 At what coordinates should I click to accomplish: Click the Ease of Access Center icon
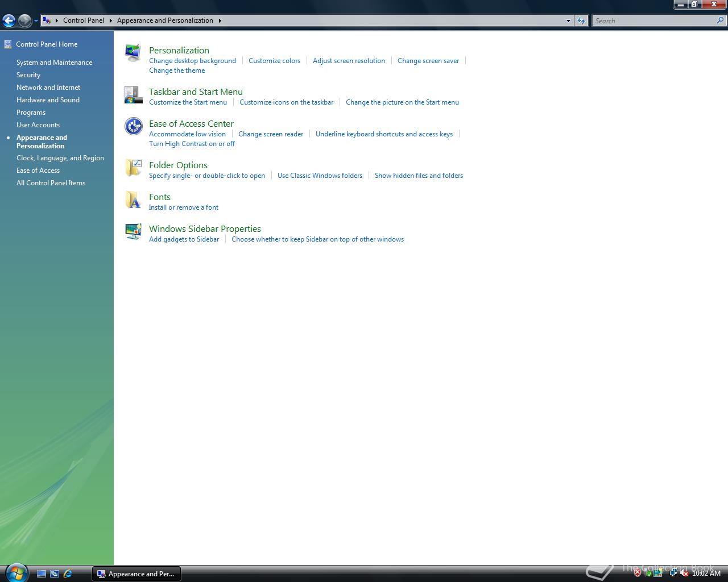click(x=133, y=126)
